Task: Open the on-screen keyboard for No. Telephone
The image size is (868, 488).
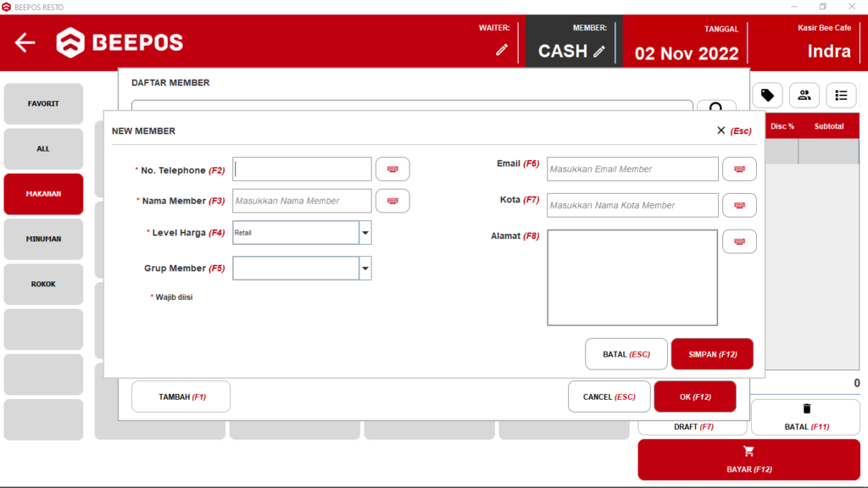Action: pyautogui.click(x=392, y=169)
